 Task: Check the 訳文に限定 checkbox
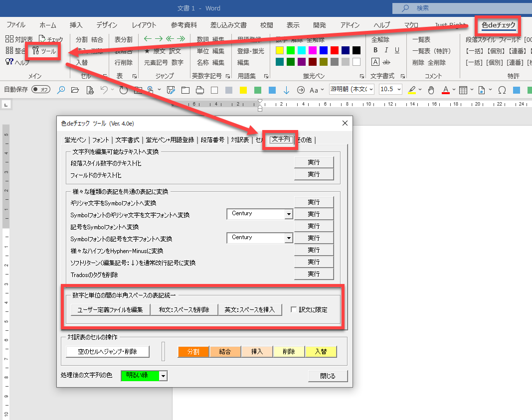point(294,309)
